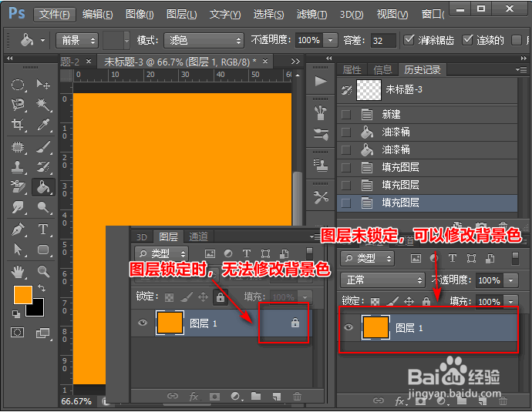Screen dimensions: 532x412
Task: Open the layer opacity dropdown in right panel
Action: pos(511,280)
